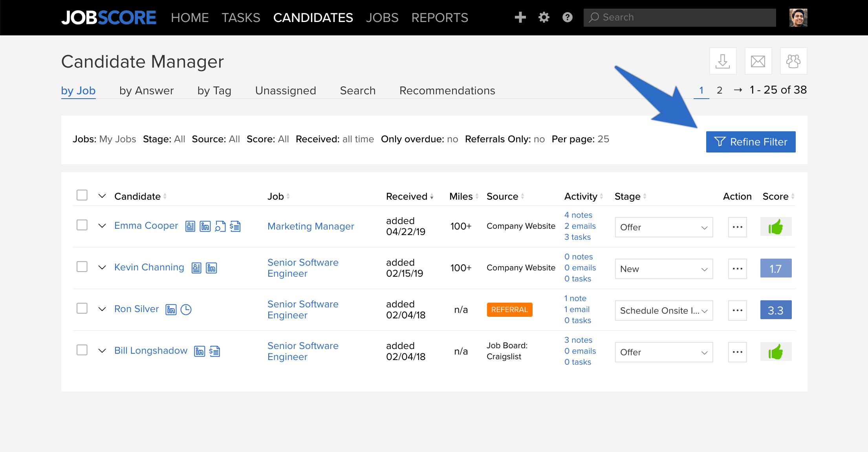Click the download export icon
The image size is (868, 452).
[723, 61]
